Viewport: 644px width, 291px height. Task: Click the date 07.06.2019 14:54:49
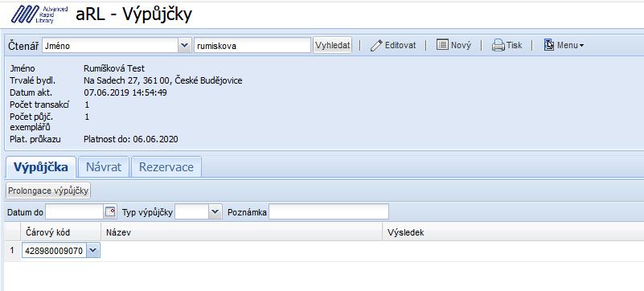(x=125, y=92)
